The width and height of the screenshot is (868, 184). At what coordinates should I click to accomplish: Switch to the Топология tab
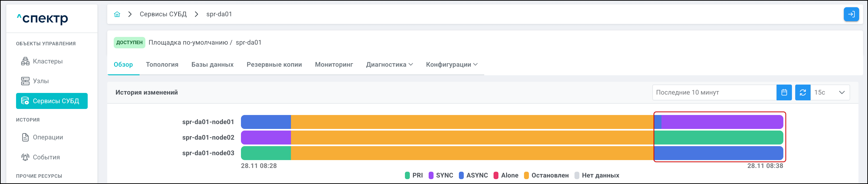(162, 65)
